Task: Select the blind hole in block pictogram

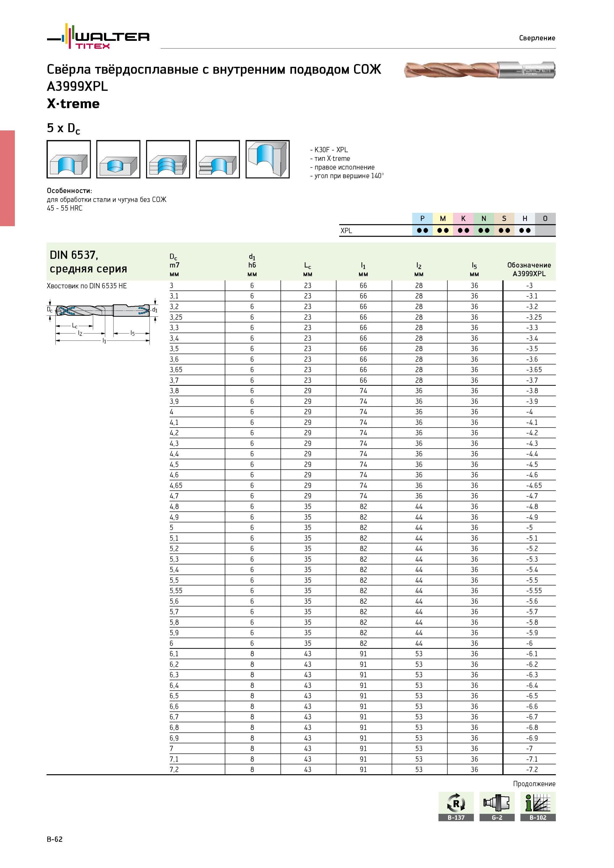Action: [119, 159]
